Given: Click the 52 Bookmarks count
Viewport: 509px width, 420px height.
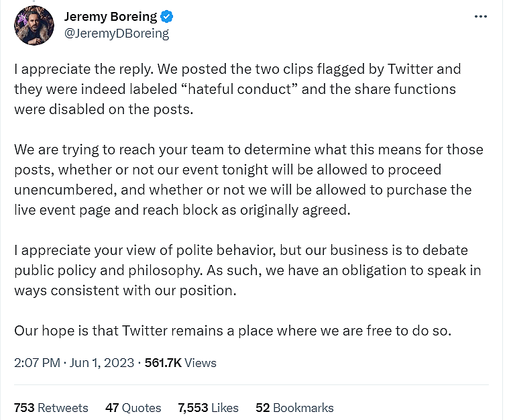Looking at the screenshot, I should 294,407.
